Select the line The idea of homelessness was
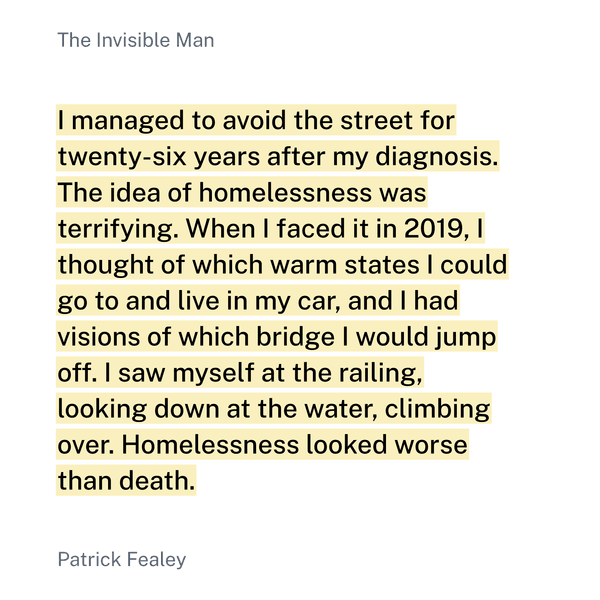The image size is (600, 600). tap(242, 192)
